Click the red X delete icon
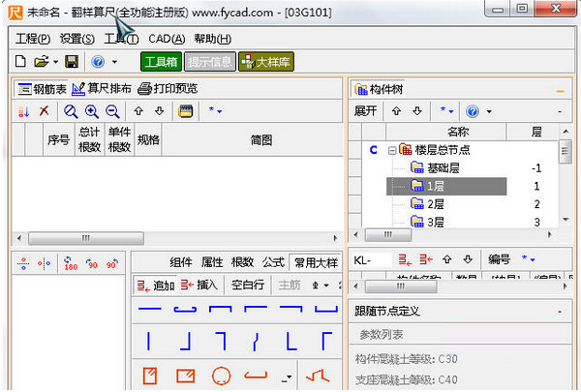Image resolution: width=581 pixels, height=392 pixels. (x=45, y=110)
